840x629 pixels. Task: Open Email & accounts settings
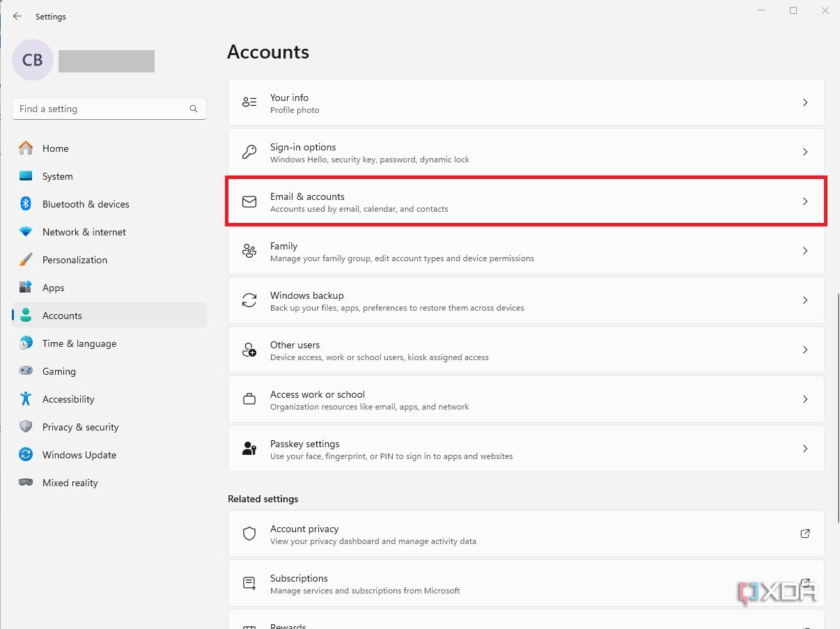click(x=525, y=202)
